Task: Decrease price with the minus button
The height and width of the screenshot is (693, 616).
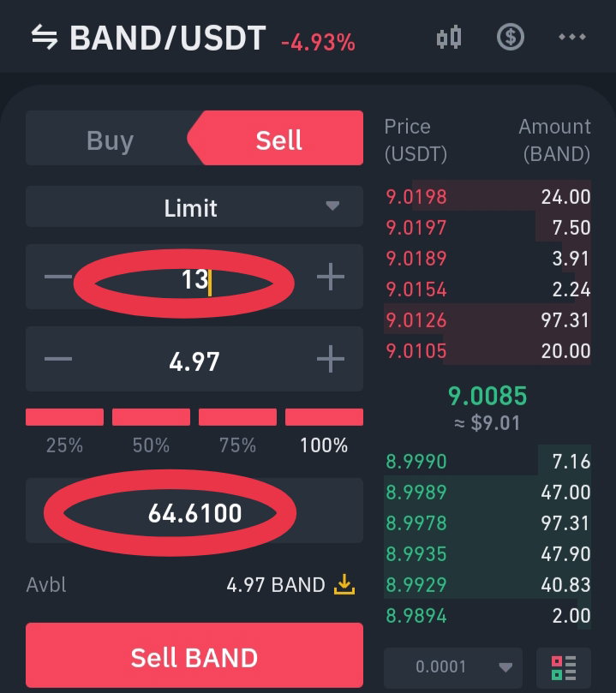Action: pyautogui.click(x=58, y=277)
